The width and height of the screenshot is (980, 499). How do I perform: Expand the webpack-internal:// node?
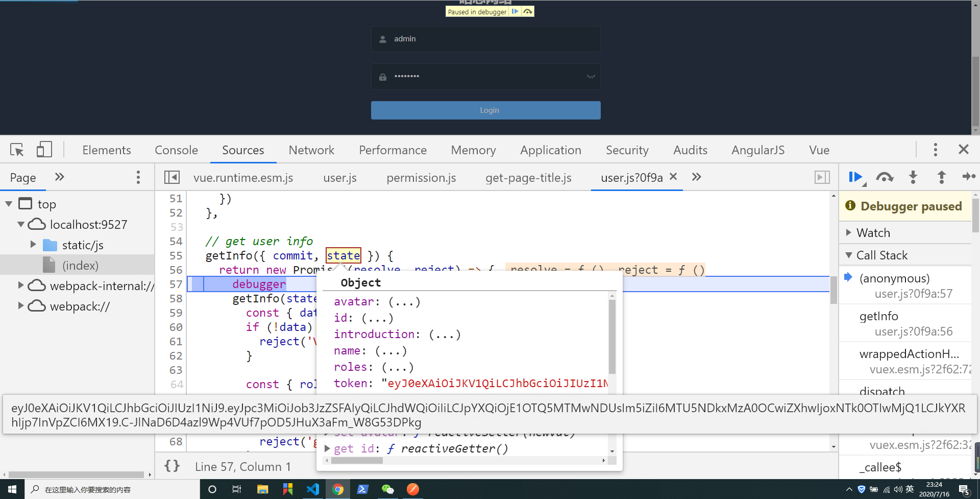(x=21, y=285)
